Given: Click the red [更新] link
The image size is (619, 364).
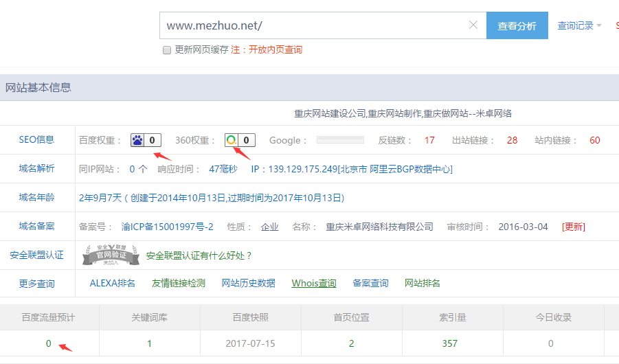Looking at the screenshot, I should click(574, 227).
